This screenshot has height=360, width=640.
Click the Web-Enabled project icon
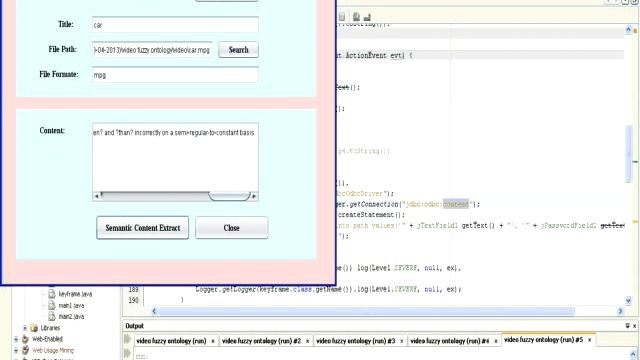coord(26,339)
